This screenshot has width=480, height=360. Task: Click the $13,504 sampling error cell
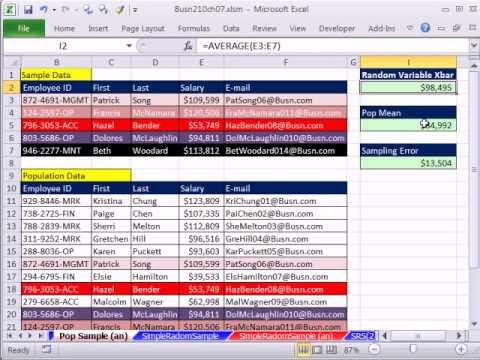408,163
